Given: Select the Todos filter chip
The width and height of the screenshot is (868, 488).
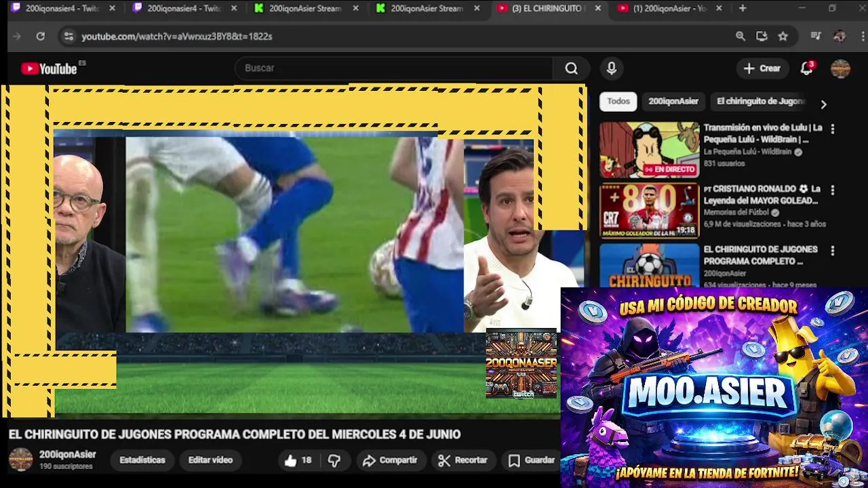Looking at the screenshot, I should [x=618, y=102].
